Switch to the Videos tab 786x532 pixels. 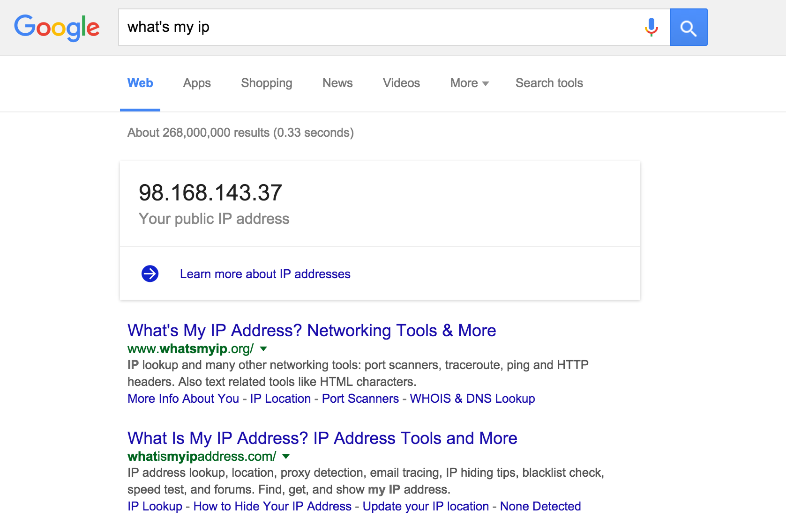(x=401, y=83)
